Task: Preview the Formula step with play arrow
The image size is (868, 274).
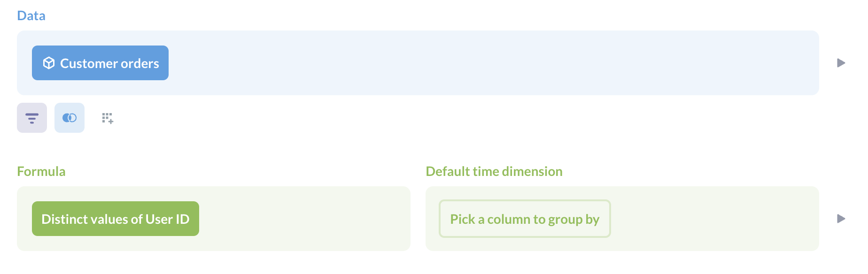Action: pyautogui.click(x=841, y=219)
